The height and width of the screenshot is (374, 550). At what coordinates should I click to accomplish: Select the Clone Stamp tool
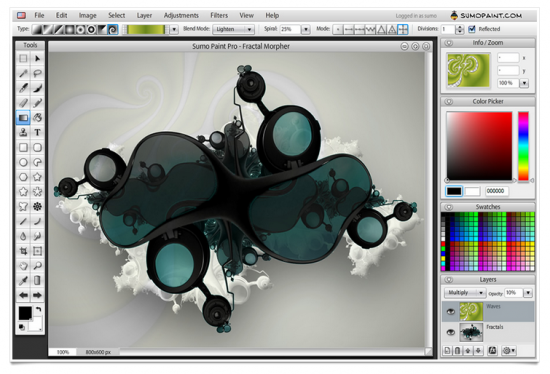tap(23, 133)
